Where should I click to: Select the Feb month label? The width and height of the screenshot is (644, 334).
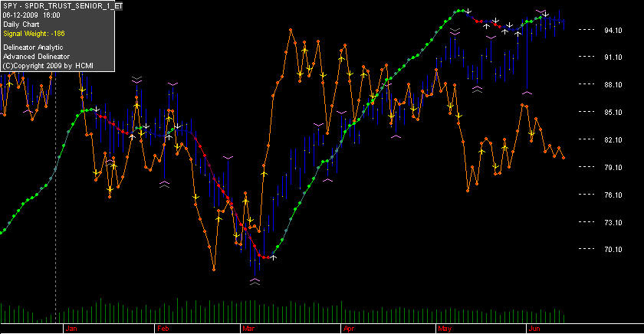coord(163,329)
